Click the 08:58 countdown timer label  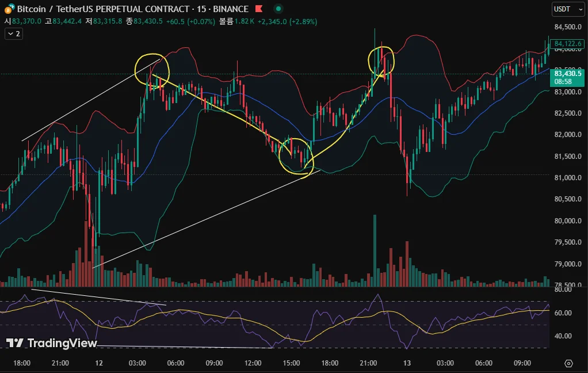(x=563, y=82)
